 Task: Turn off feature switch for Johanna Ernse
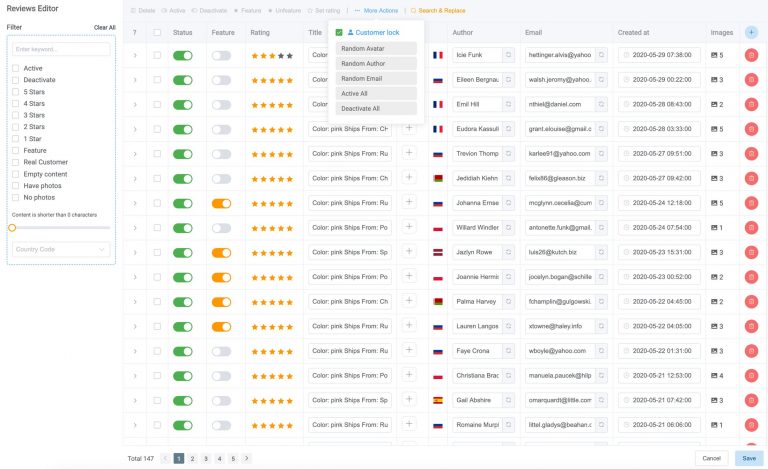[x=221, y=203]
